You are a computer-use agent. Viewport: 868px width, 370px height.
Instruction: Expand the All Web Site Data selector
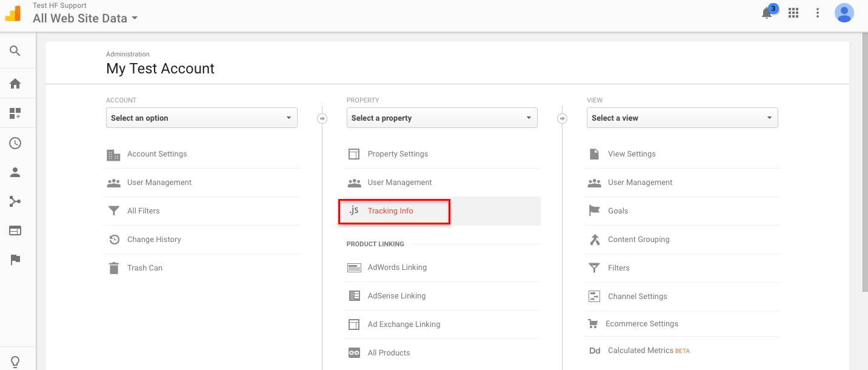pos(85,18)
